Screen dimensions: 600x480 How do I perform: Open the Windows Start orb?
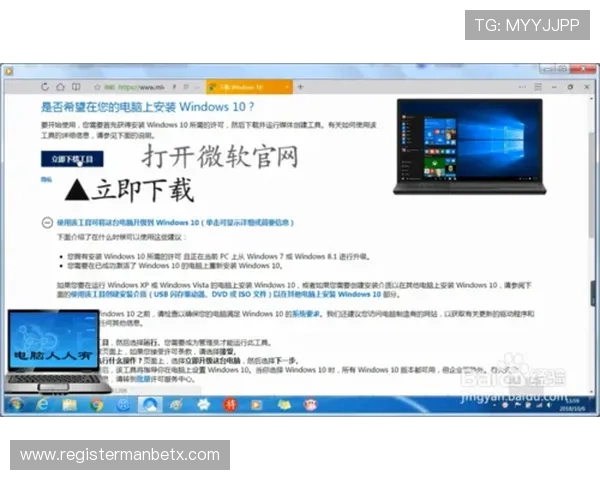pyautogui.click(x=15, y=405)
